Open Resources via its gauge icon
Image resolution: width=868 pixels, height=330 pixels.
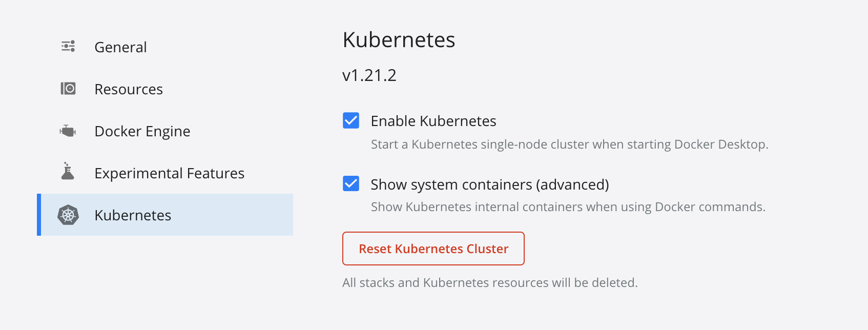(x=68, y=88)
